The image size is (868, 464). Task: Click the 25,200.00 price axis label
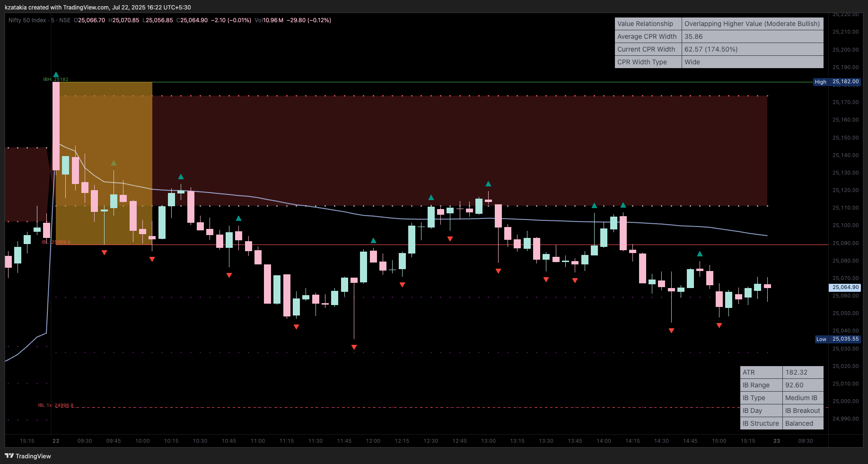[x=846, y=50]
